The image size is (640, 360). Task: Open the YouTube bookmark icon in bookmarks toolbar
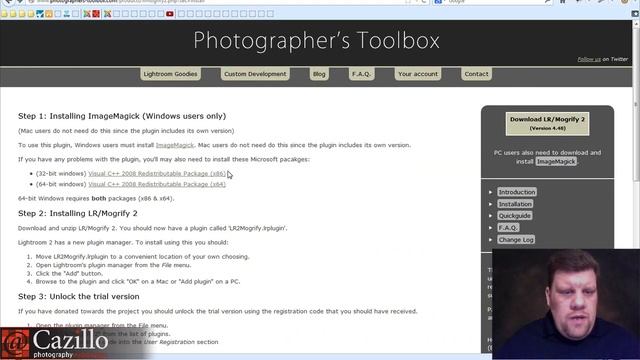[170, 14]
